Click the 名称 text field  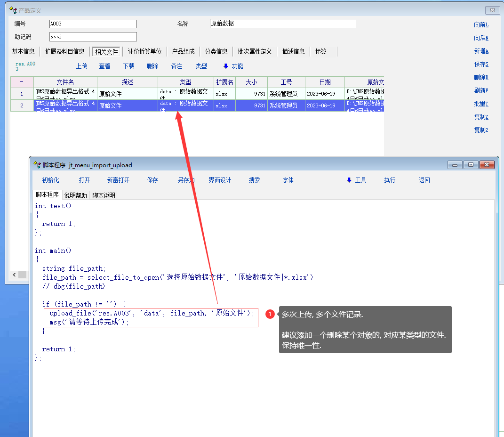click(x=282, y=24)
